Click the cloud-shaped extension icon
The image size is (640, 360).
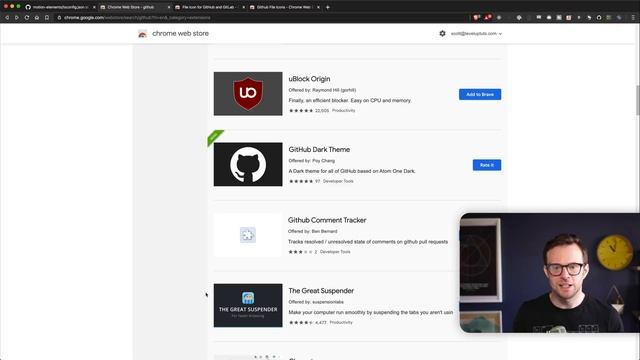(x=549, y=18)
